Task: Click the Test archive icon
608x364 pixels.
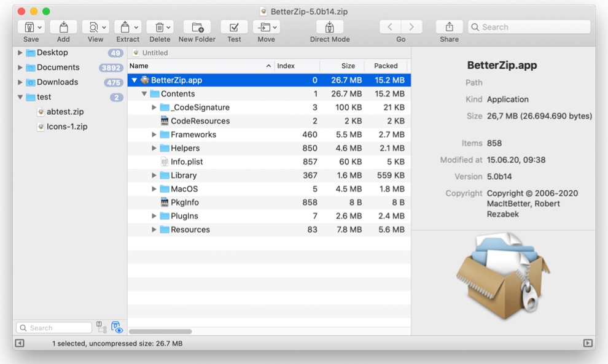Action: (234, 27)
